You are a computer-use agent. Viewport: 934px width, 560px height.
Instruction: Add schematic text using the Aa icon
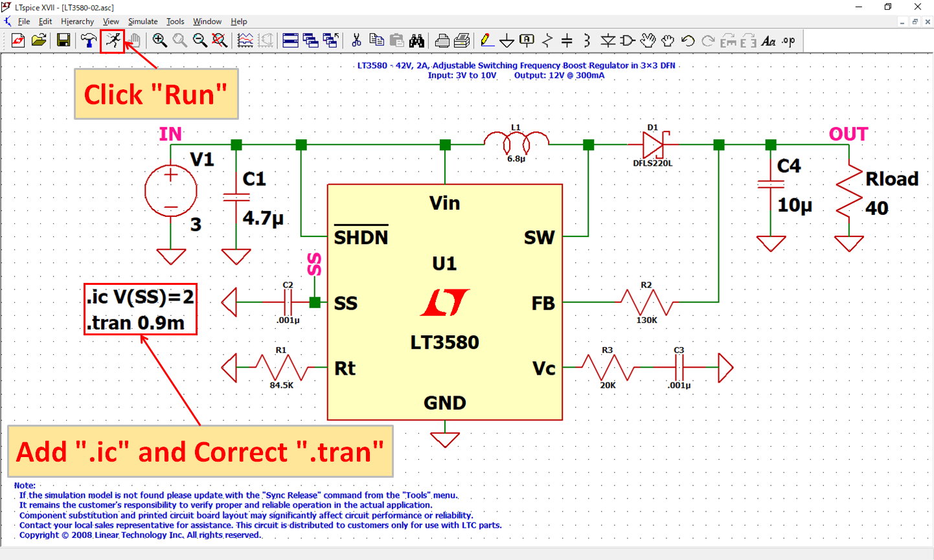point(768,40)
